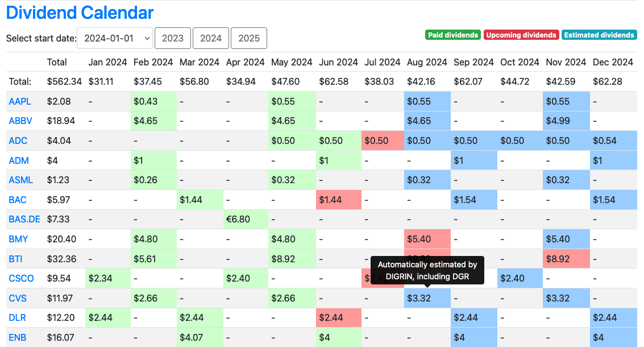Click ASML's $0.26 February paid cell

tap(153, 180)
